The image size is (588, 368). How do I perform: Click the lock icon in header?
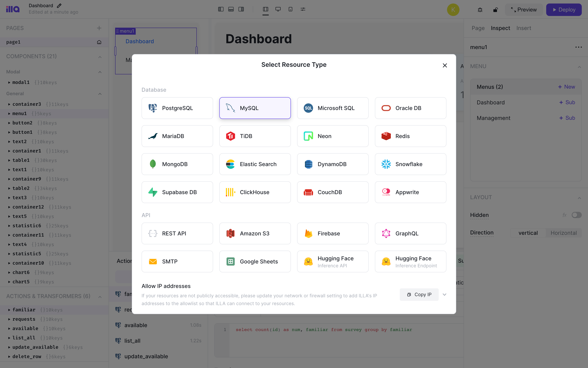pyautogui.click(x=495, y=10)
